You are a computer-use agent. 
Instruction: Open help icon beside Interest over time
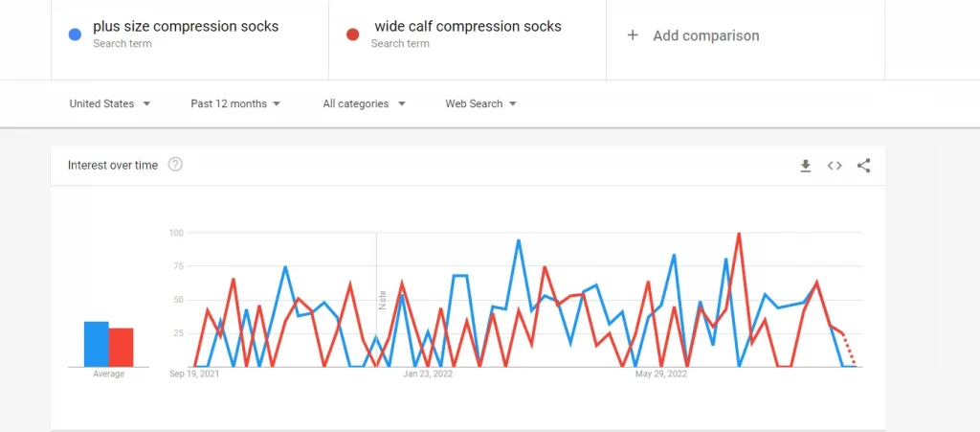click(176, 165)
